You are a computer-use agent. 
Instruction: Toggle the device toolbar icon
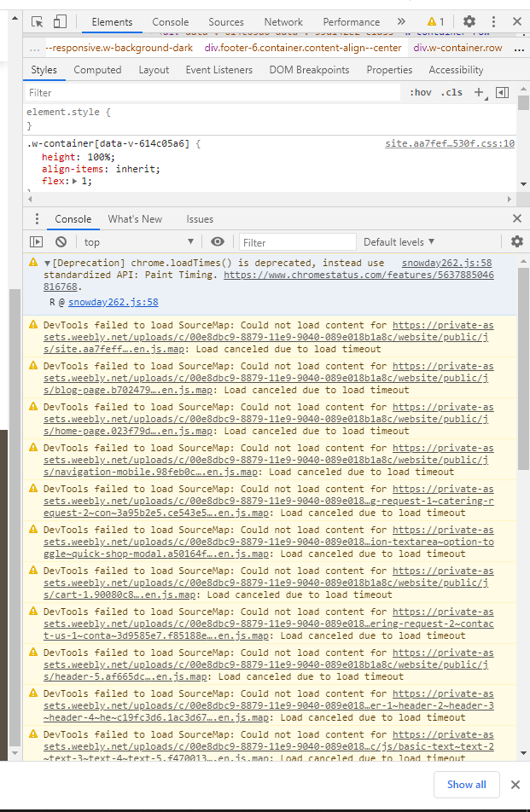(x=60, y=21)
